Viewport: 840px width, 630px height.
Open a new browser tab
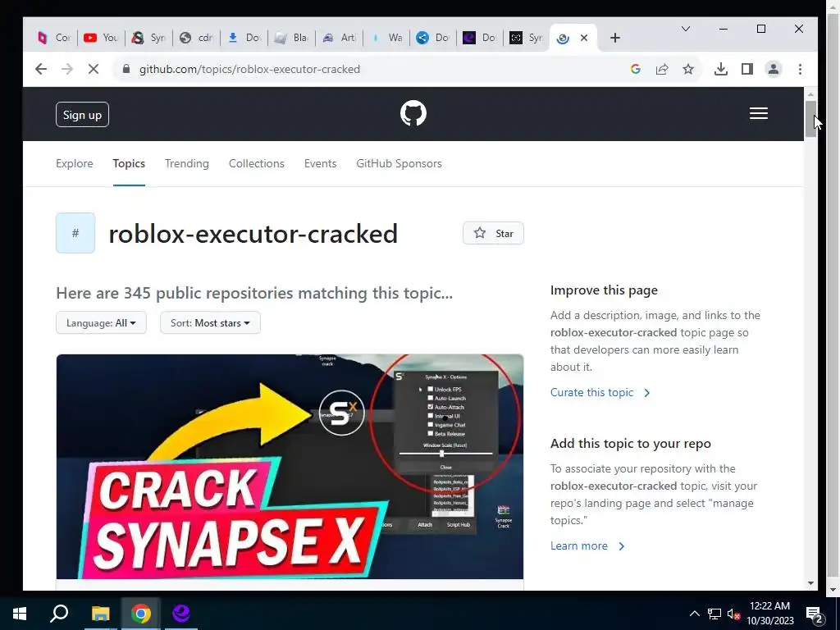[615, 38]
